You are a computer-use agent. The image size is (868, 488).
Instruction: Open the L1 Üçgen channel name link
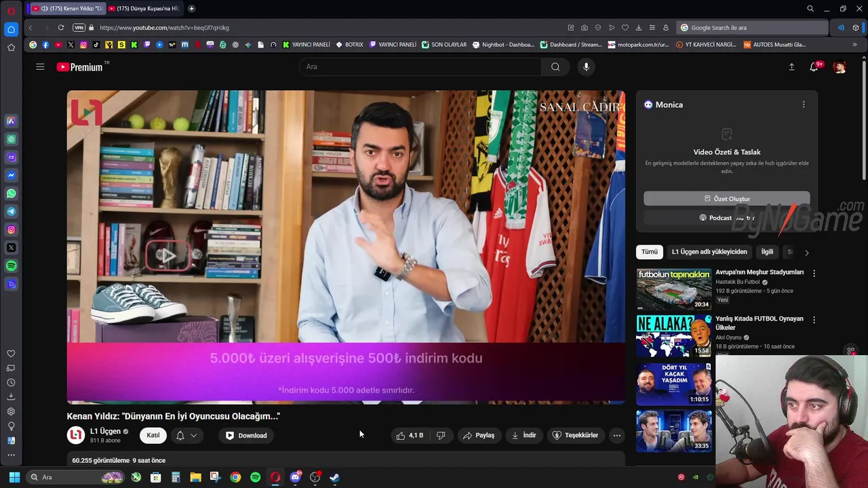coord(105,431)
